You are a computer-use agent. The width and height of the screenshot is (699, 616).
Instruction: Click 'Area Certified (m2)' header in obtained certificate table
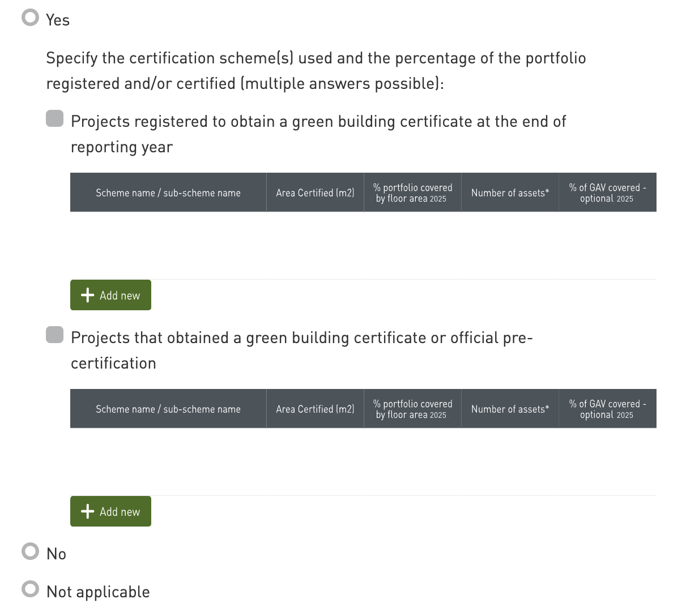tap(315, 409)
